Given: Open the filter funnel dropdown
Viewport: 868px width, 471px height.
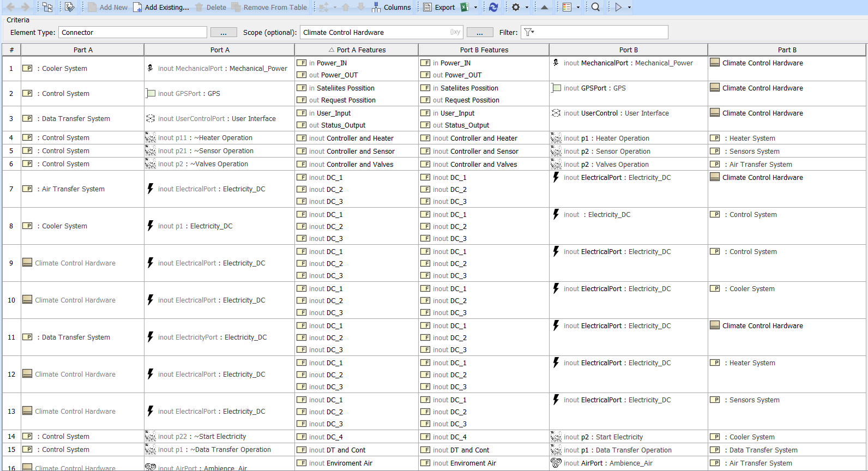Looking at the screenshot, I should pos(529,32).
